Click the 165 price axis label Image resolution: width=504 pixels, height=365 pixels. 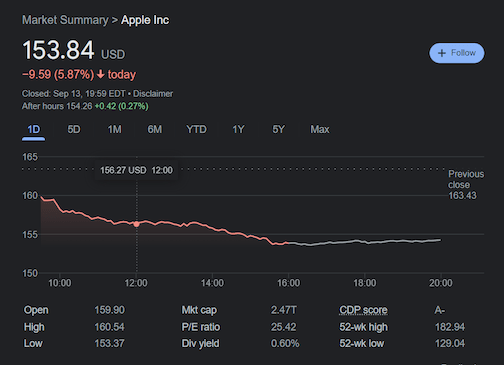click(x=30, y=157)
